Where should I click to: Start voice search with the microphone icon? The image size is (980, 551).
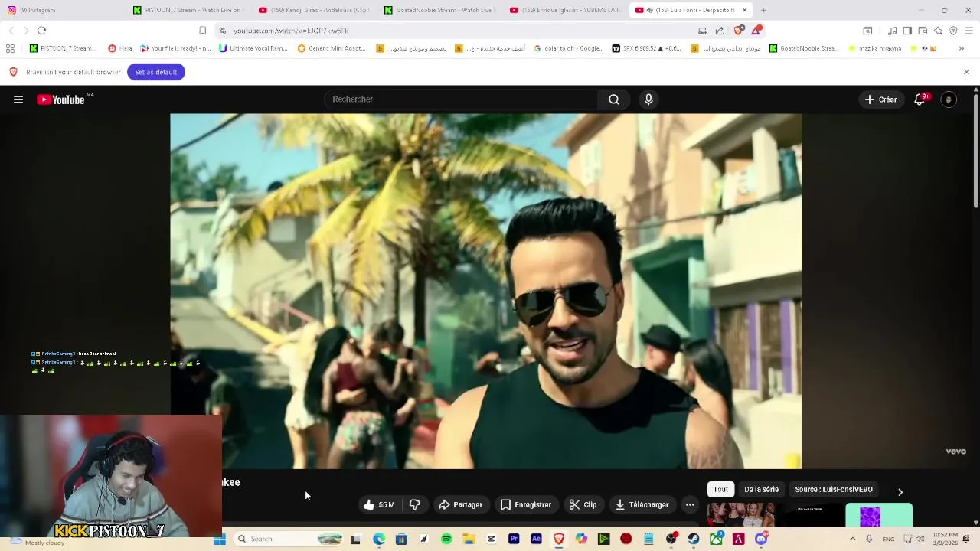[x=648, y=99]
